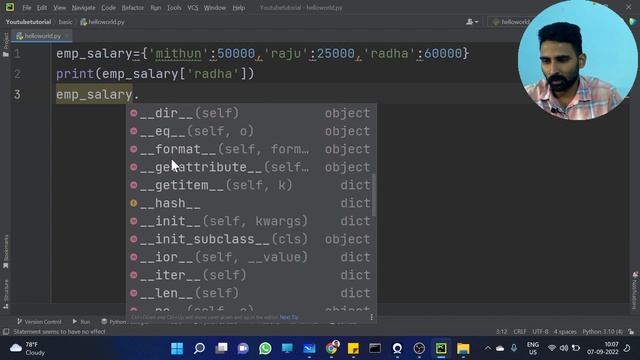Open the Code menu
Viewport: 640px width, 360px height.
(108, 8)
